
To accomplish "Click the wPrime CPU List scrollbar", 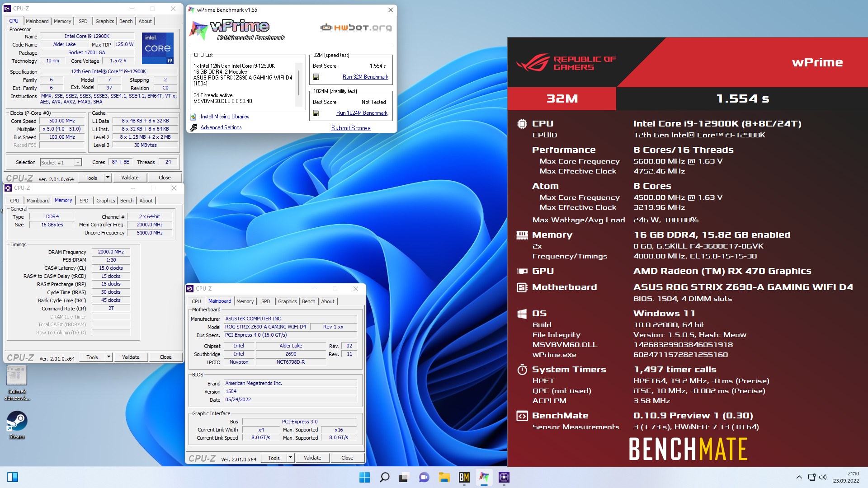I will 298,84.
